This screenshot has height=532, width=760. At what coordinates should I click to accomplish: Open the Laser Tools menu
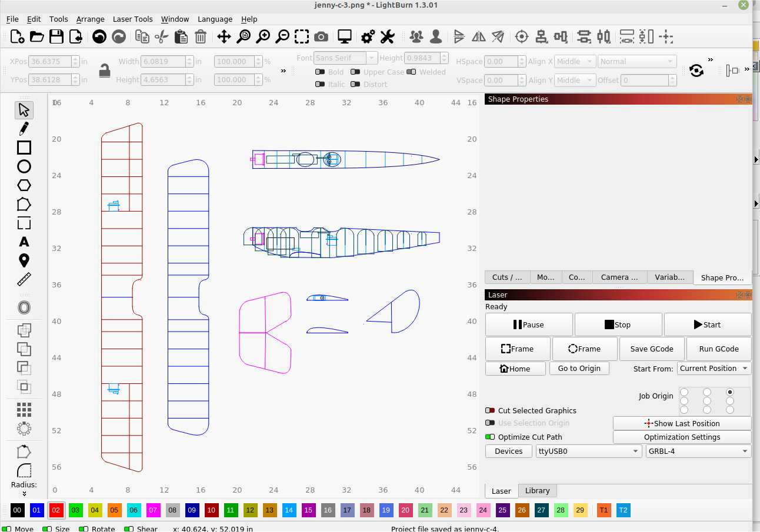pos(133,19)
